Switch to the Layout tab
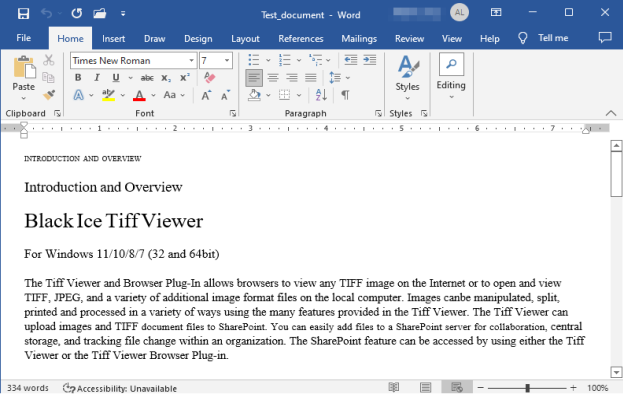Viewport: 624px width, 397px height. (245, 39)
